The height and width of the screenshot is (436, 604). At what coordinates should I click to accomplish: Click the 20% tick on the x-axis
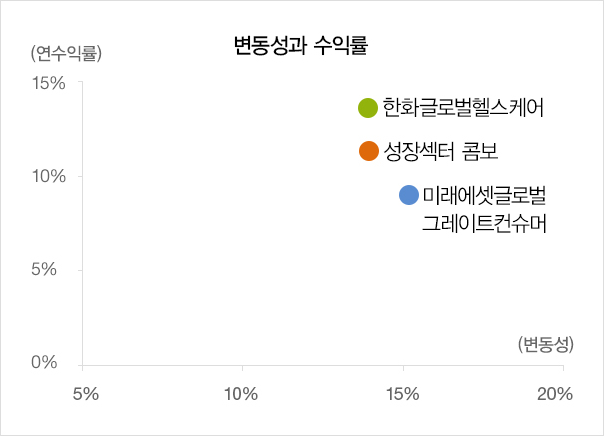click(554, 394)
